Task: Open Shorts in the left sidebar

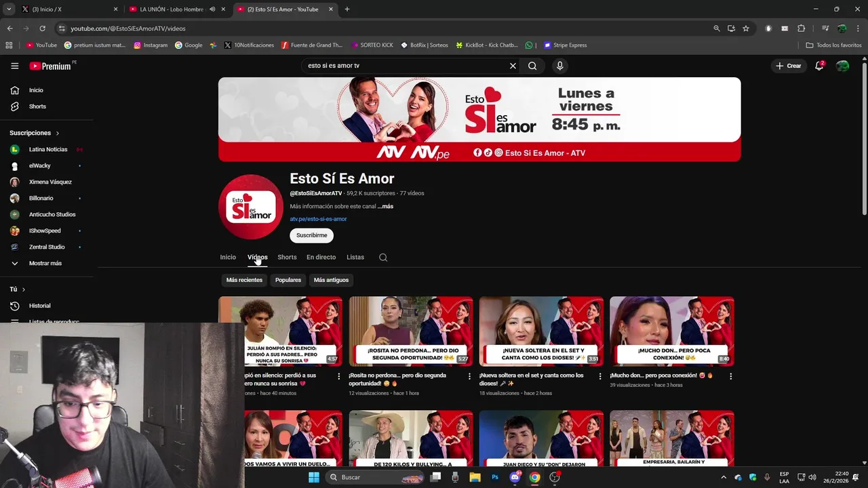Action: [37, 106]
